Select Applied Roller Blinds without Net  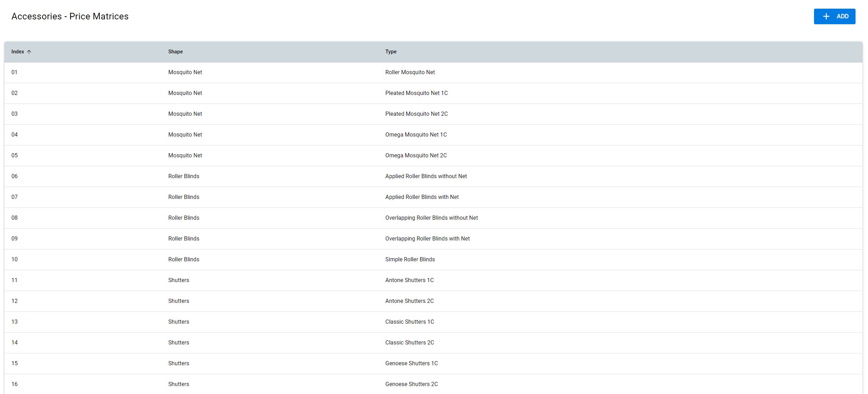(426, 176)
